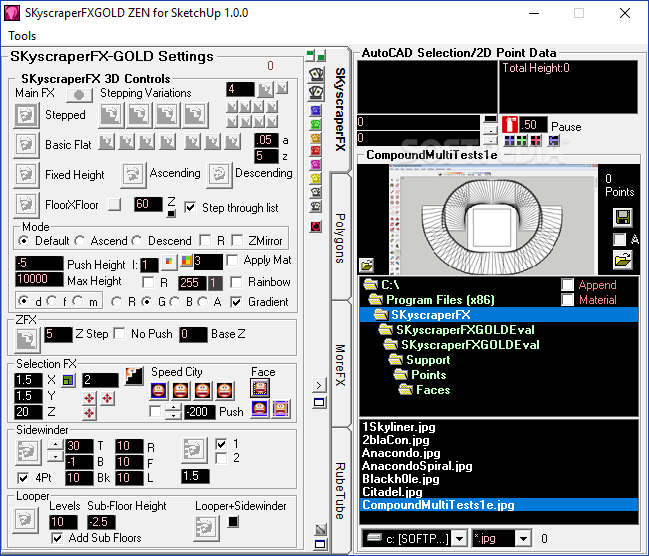Enable the Apply Mat checkbox
This screenshot has width=649, height=556.
[x=232, y=260]
